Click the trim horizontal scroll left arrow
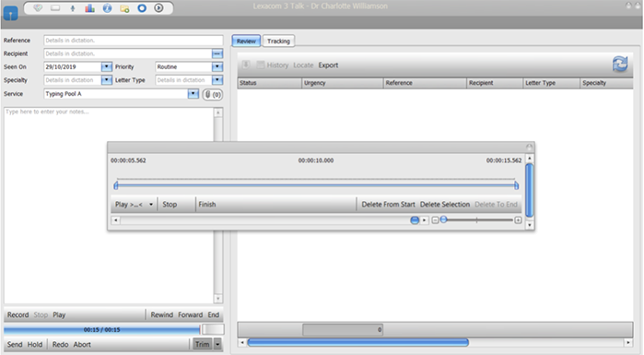This screenshot has width=644, height=355. point(116,220)
